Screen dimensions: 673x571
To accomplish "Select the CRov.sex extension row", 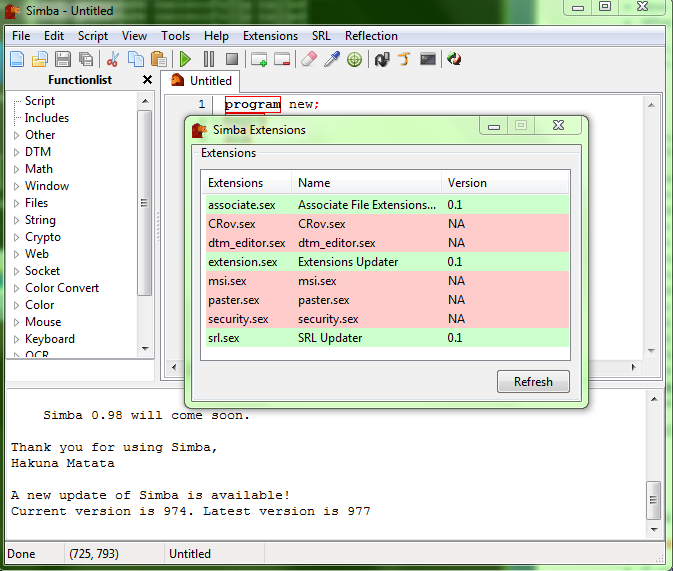I will pos(387,224).
